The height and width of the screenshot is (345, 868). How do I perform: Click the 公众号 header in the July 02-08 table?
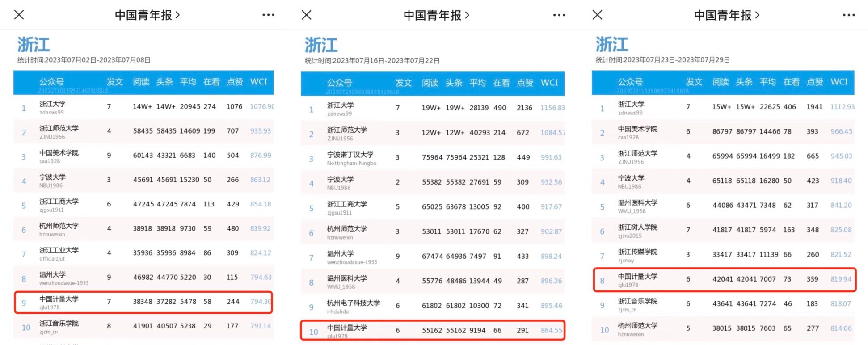51,82
